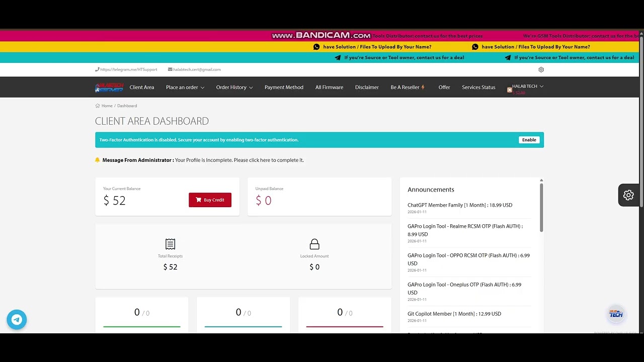Open the telegram.me/HTSupport link

coord(129,69)
